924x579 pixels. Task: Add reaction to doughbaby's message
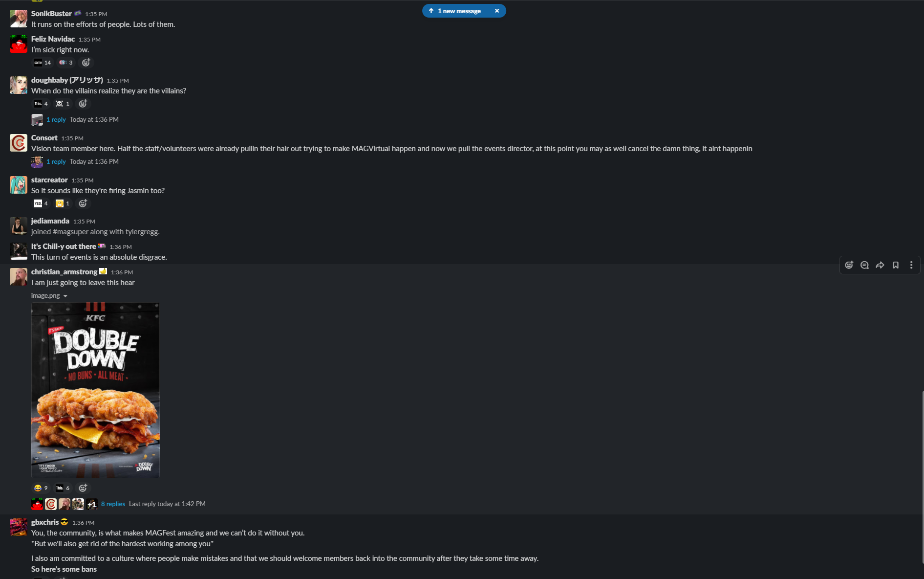point(83,104)
